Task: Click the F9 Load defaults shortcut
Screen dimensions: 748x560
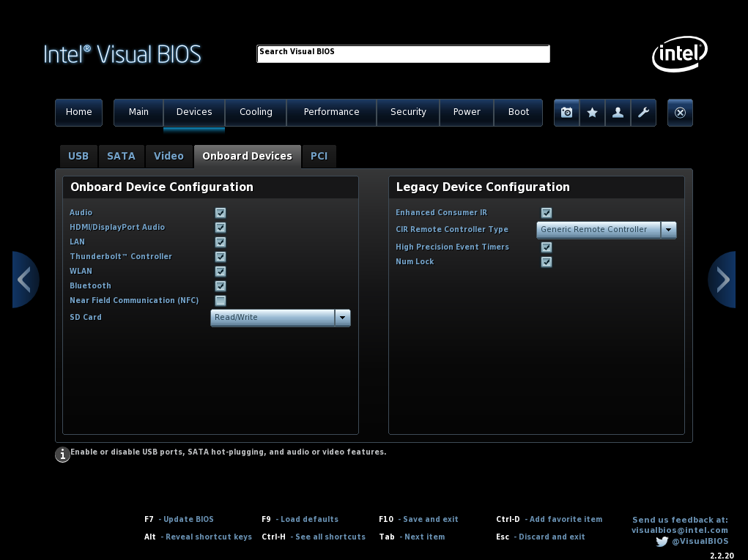Action: point(300,520)
